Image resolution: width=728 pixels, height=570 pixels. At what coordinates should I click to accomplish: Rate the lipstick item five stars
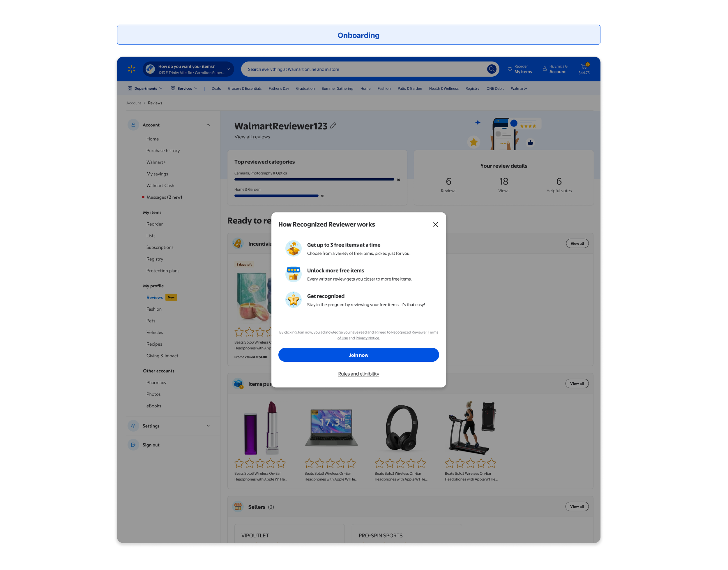[281, 463]
